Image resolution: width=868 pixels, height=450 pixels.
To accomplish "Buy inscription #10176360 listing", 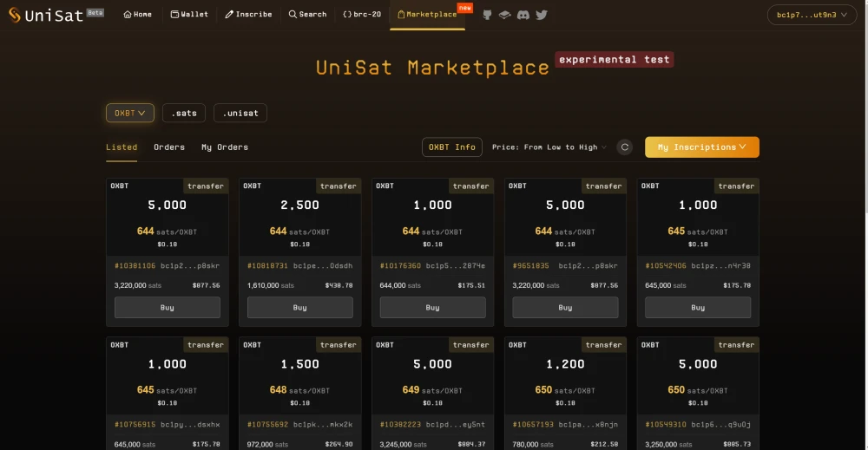I will (x=433, y=308).
